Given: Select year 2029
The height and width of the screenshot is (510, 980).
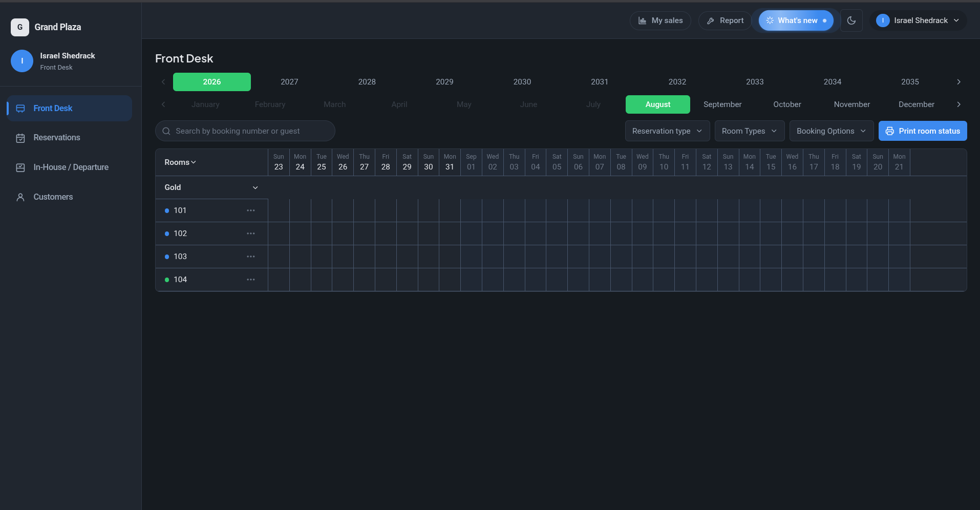Looking at the screenshot, I should click(x=444, y=82).
